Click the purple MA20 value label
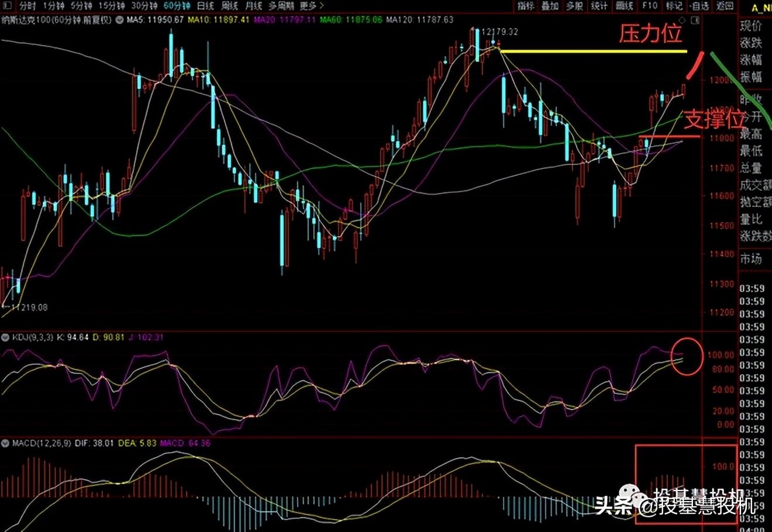 (x=285, y=20)
